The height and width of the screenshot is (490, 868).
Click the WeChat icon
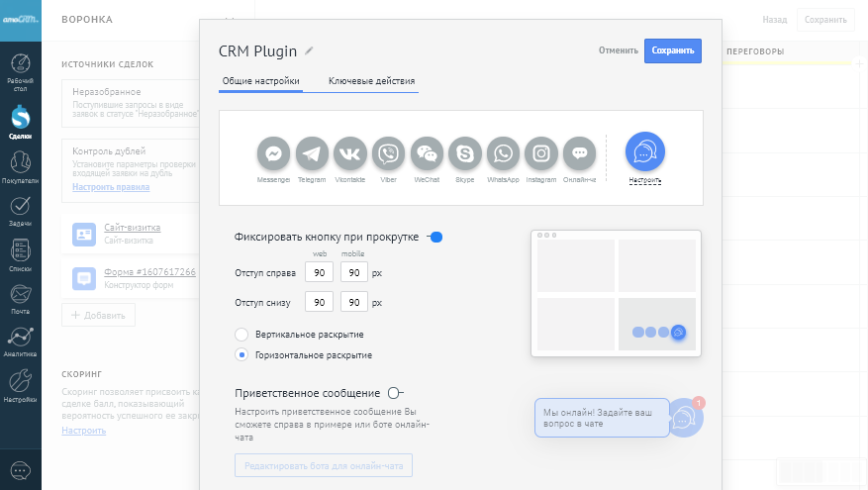pyautogui.click(x=427, y=153)
